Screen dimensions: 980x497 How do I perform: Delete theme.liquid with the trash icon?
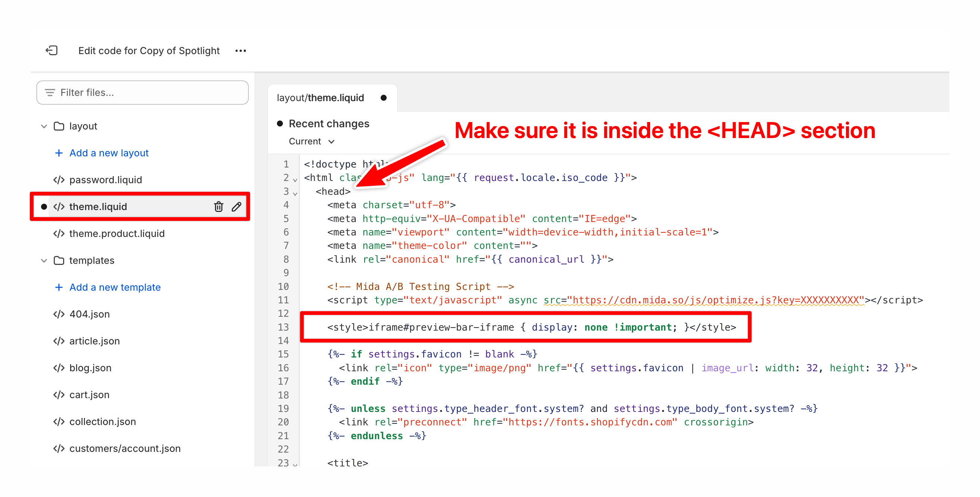pos(218,206)
